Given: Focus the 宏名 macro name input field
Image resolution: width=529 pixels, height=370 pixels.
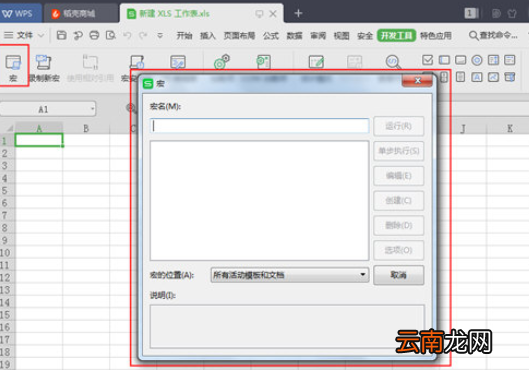Looking at the screenshot, I should (x=259, y=125).
